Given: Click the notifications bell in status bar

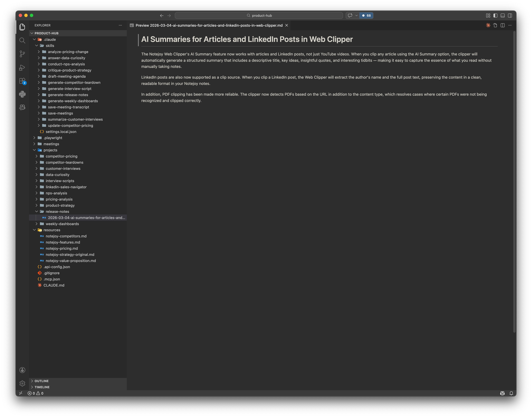Looking at the screenshot, I should pos(511,393).
